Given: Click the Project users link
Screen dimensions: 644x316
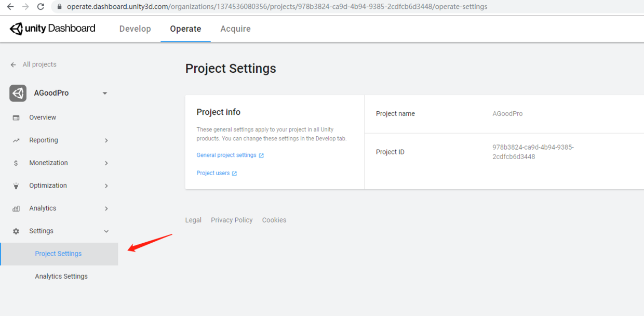Looking at the screenshot, I should click(214, 173).
